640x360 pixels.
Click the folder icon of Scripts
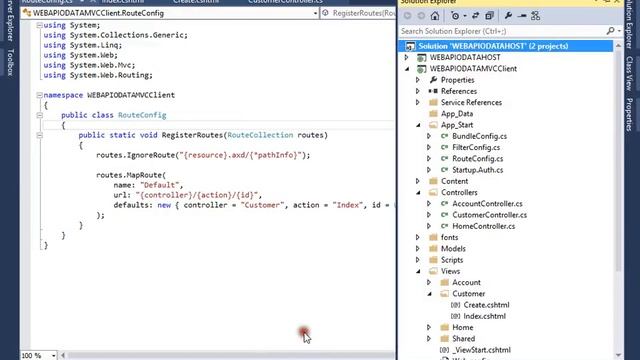pos(433,260)
